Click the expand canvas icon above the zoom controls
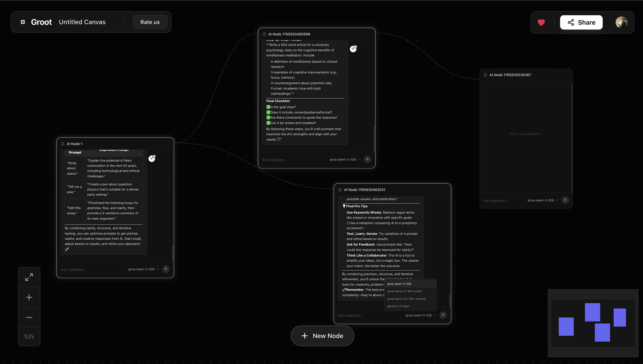Image resolution: width=643 pixels, height=364 pixels. pos(29,277)
